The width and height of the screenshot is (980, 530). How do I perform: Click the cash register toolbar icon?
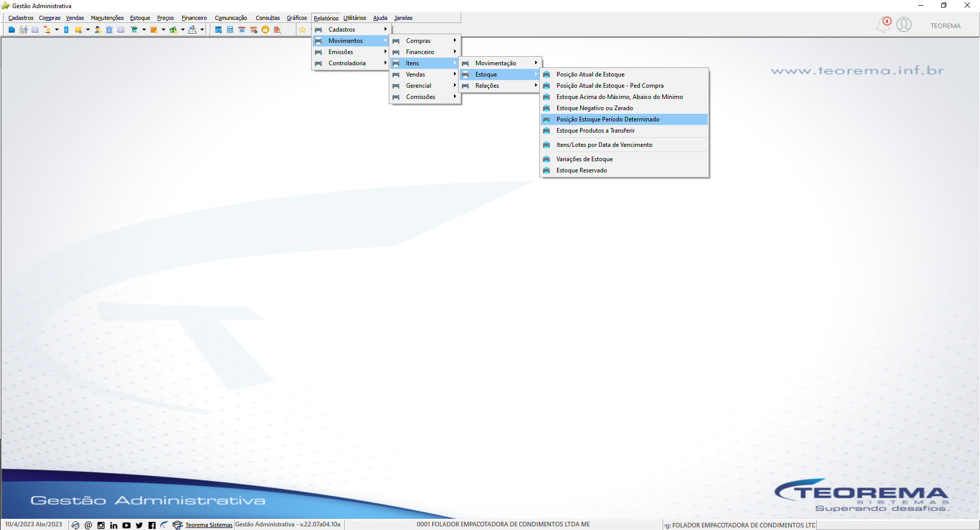[192, 30]
